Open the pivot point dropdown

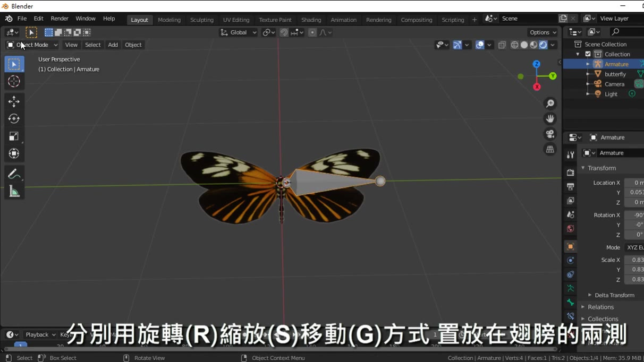pyautogui.click(x=268, y=32)
